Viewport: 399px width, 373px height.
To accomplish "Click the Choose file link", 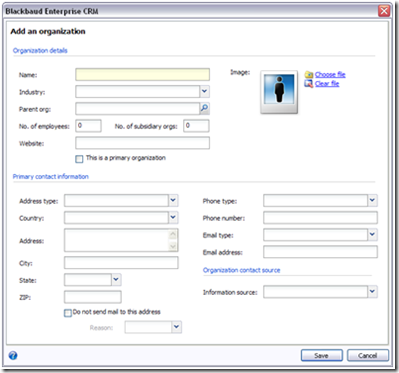I will (x=330, y=74).
